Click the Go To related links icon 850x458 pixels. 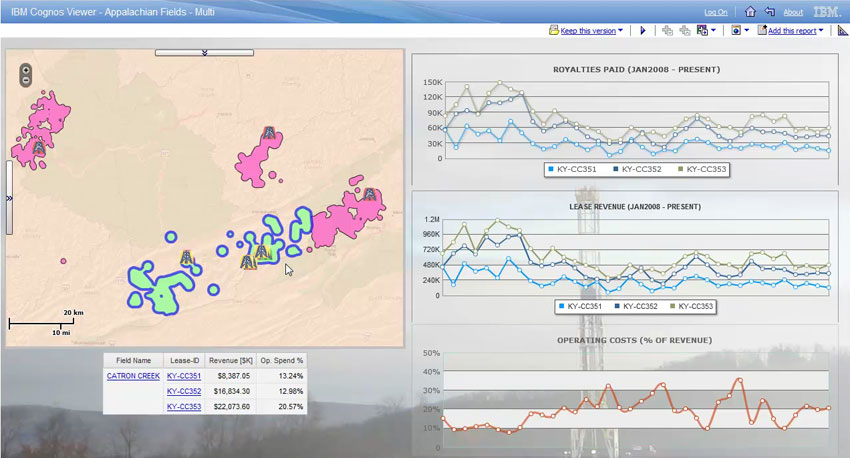703,31
